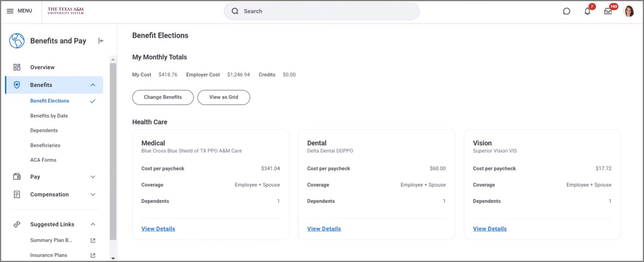Collapse the Benefits and Pay sidebar
Image resolution: width=644 pixels, height=262 pixels.
[101, 41]
